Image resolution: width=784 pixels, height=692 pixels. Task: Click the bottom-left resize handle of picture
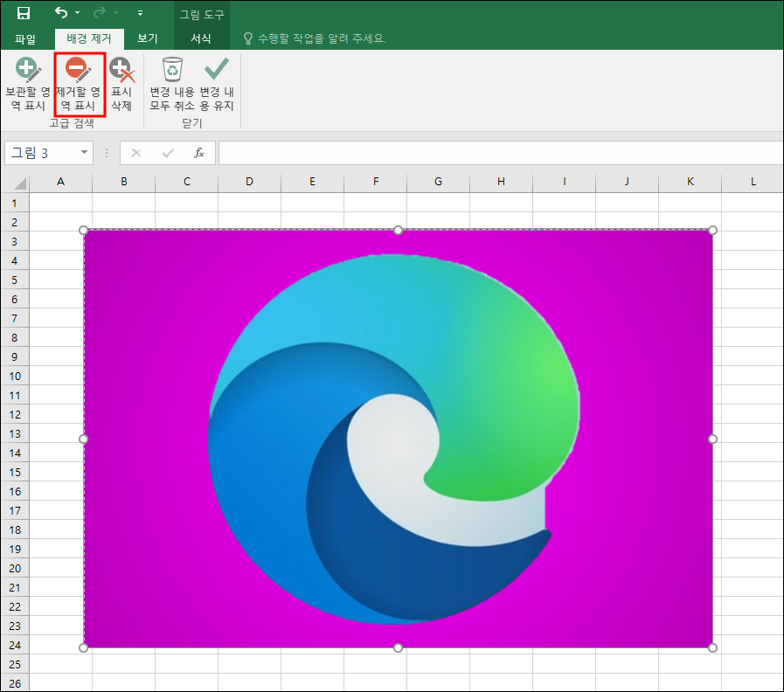pos(84,648)
